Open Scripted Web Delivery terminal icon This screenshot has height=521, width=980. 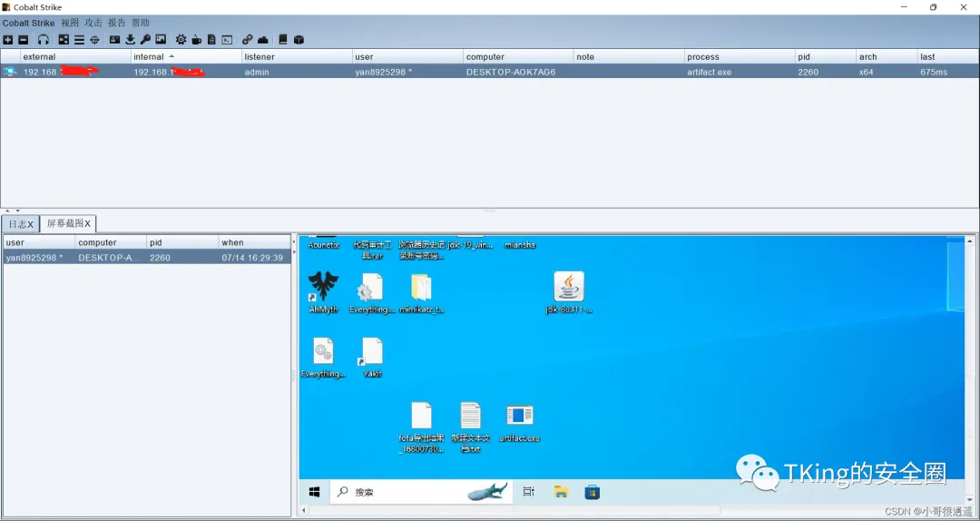pyautogui.click(x=228, y=39)
